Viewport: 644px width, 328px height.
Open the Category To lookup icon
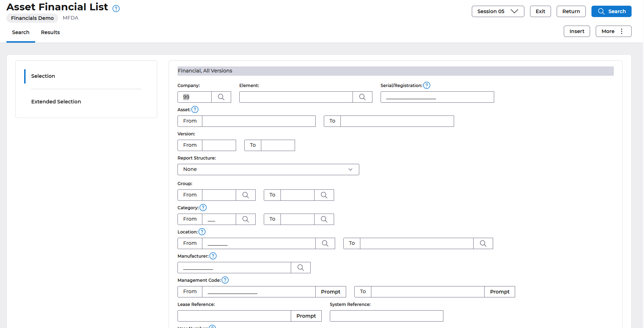[324, 219]
